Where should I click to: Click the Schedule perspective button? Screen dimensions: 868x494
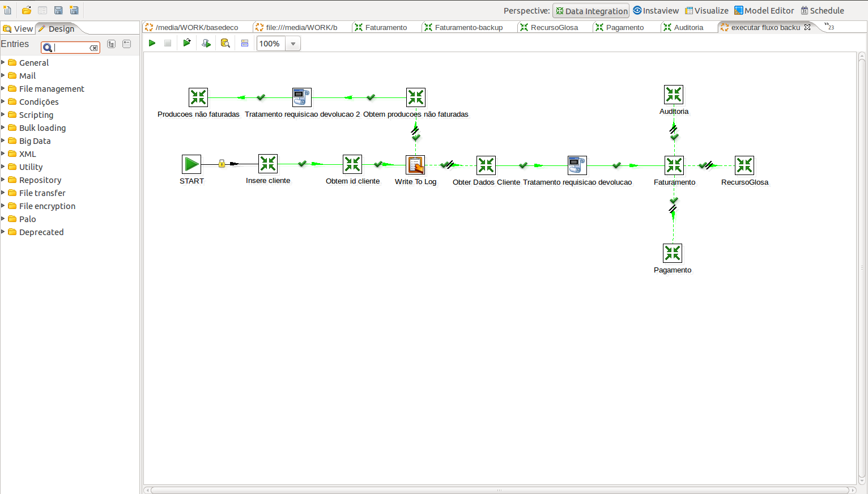(822, 11)
